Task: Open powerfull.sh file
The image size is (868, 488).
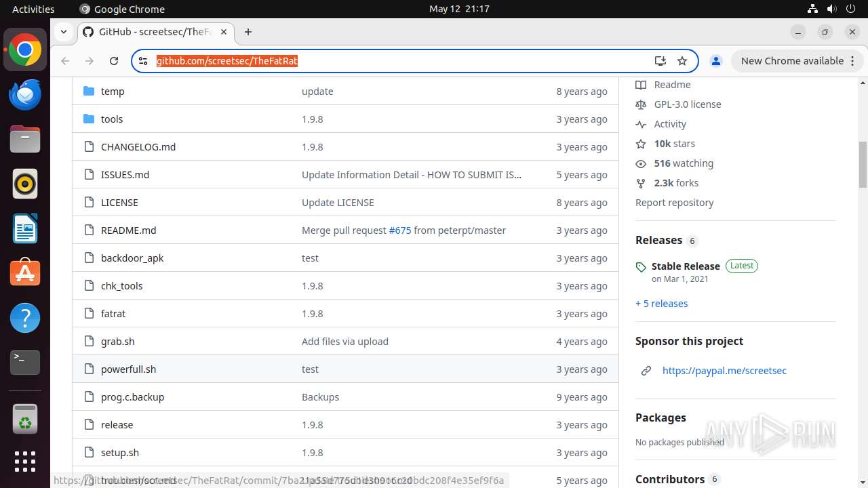Action: [x=128, y=369]
